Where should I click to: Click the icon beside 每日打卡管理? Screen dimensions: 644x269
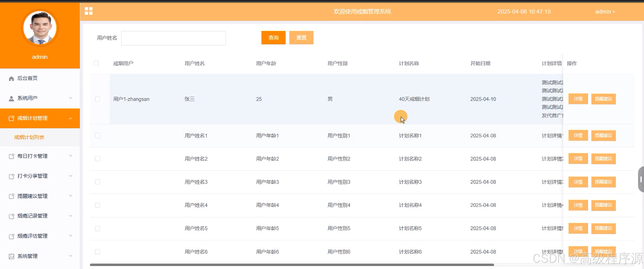pyautogui.click(x=11, y=156)
